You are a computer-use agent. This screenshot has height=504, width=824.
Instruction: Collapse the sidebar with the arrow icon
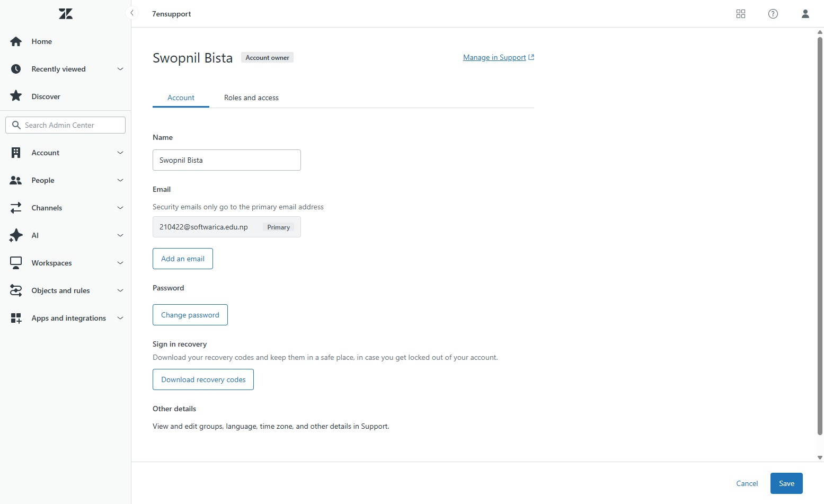click(x=132, y=13)
